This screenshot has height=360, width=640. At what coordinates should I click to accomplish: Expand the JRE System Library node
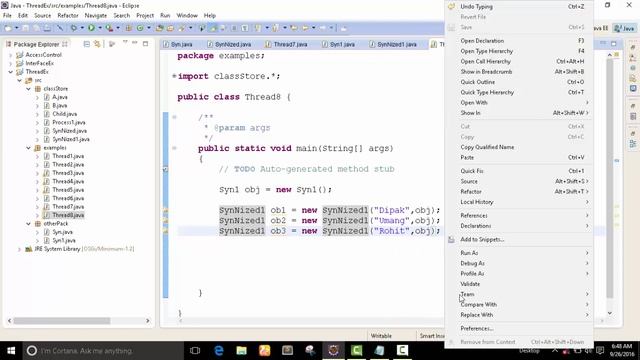[x=19, y=249]
